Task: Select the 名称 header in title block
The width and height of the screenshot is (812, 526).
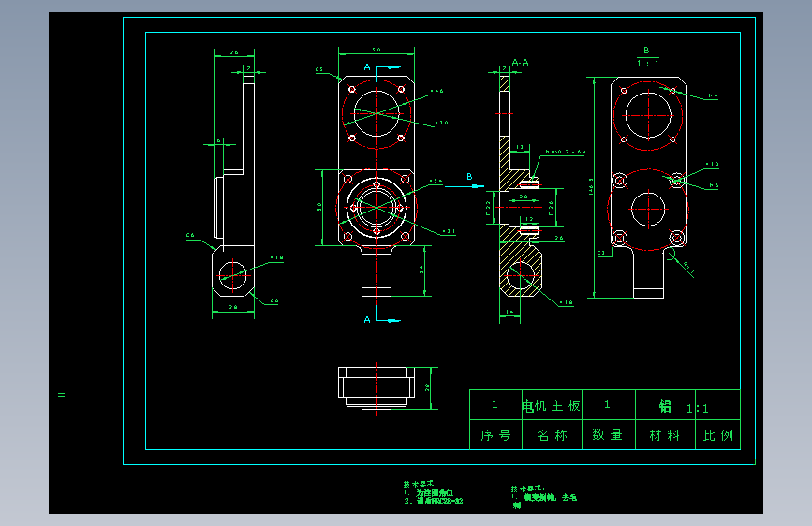Action: click(x=552, y=435)
